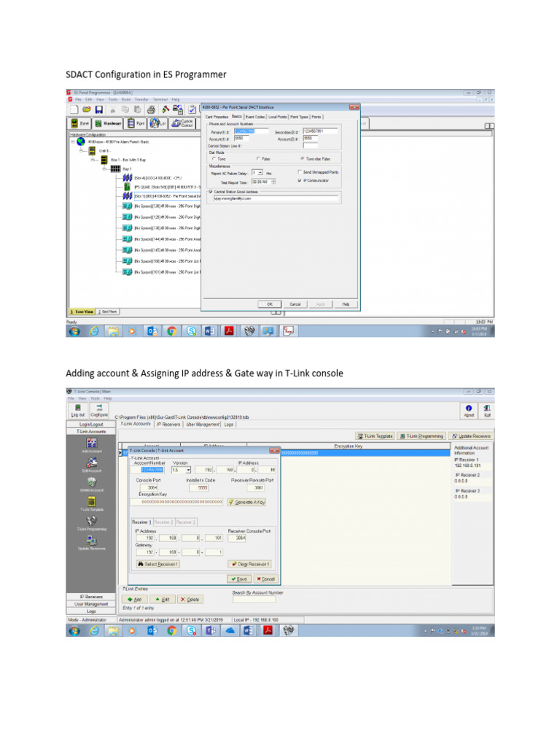Click the Panel tab icon in ES Programmer
Screen dimensions: 560x747
point(80,123)
